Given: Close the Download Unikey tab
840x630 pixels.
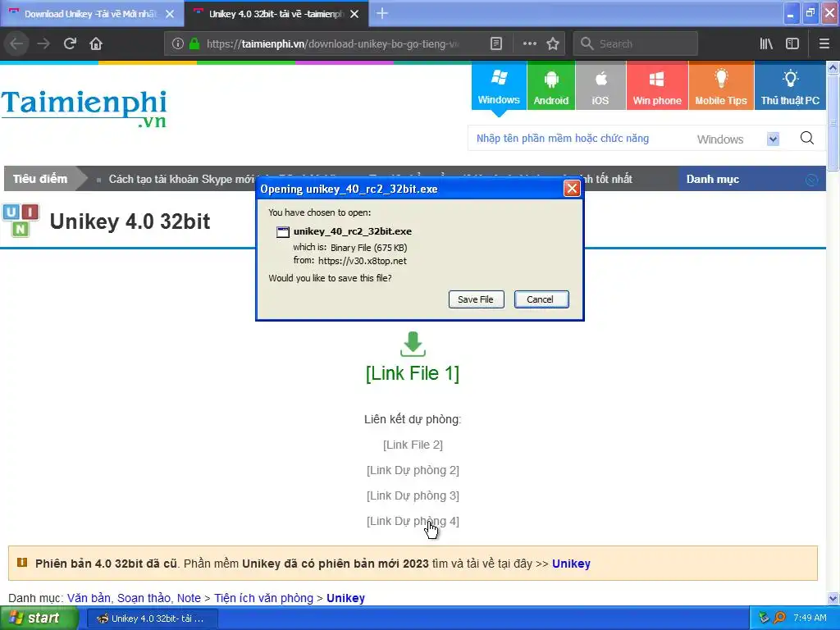Looking at the screenshot, I should [x=170, y=14].
